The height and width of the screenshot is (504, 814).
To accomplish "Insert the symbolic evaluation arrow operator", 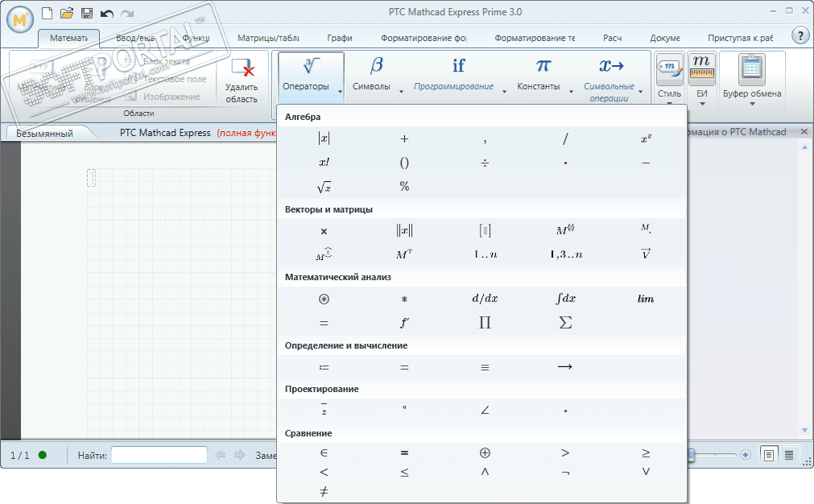I will click(x=565, y=367).
